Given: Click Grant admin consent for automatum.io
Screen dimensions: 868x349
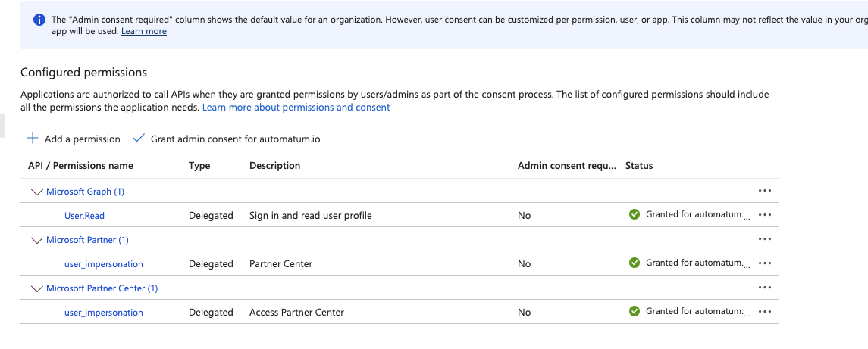Looking at the screenshot, I should coord(227,139).
